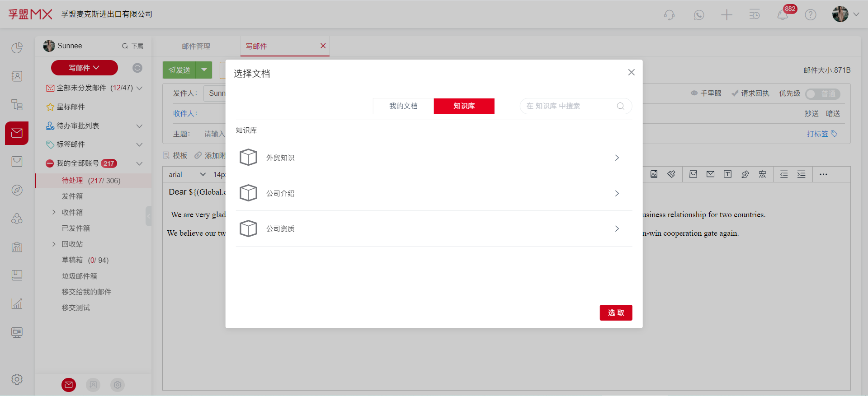Click the 选取 select button
Image resolution: width=868 pixels, height=396 pixels.
(x=616, y=312)
